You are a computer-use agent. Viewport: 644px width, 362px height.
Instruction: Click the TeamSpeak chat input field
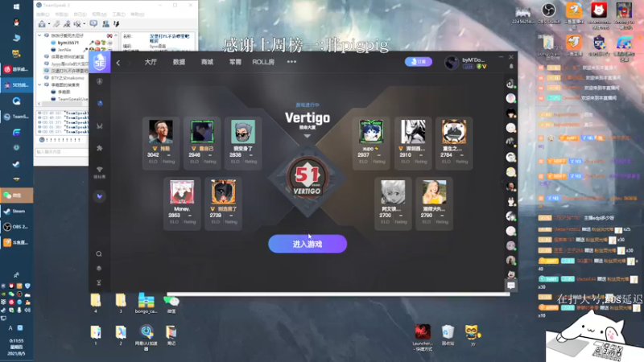[x=61, y=151]
